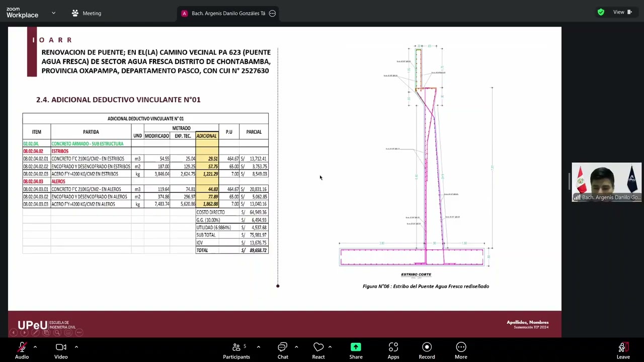
Task: Click the speaker's video thumbnail
Action: point(607,182)
